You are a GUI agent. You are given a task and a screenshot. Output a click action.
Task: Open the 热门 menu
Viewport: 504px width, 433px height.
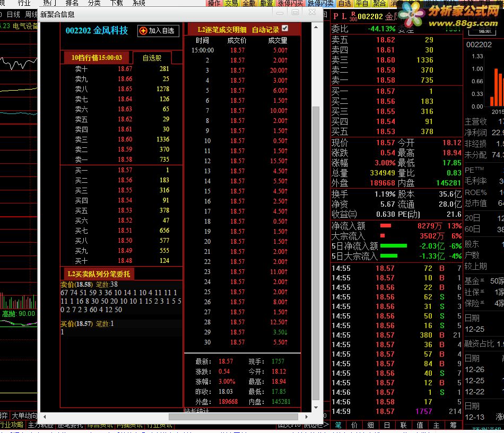point(50,3)
